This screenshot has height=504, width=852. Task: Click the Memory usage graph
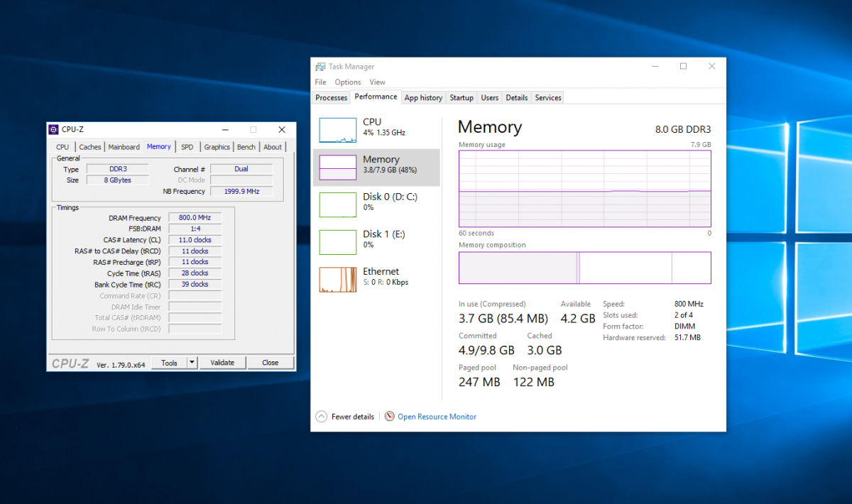[x=585, y=189]
